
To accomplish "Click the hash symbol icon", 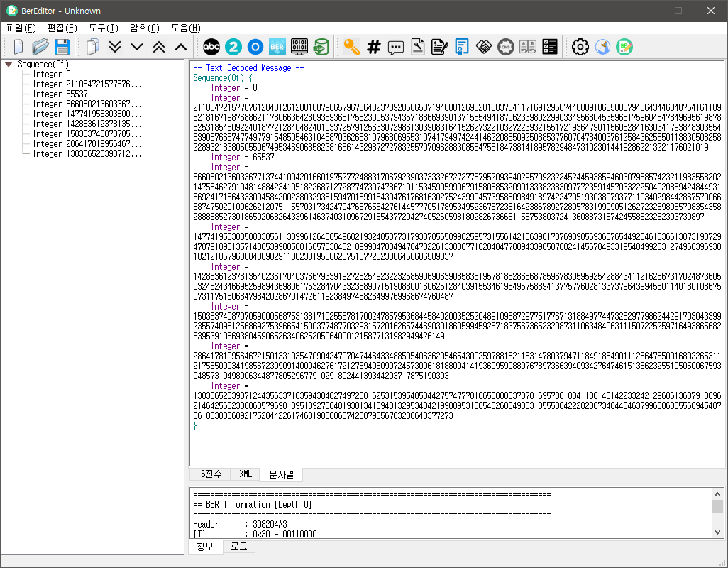I will [374, 47].
